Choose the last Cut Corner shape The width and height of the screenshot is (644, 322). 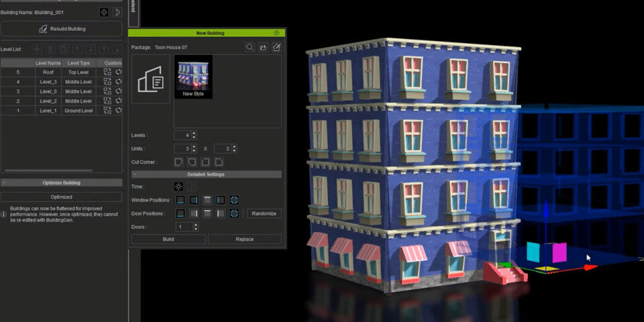[219, 162]
